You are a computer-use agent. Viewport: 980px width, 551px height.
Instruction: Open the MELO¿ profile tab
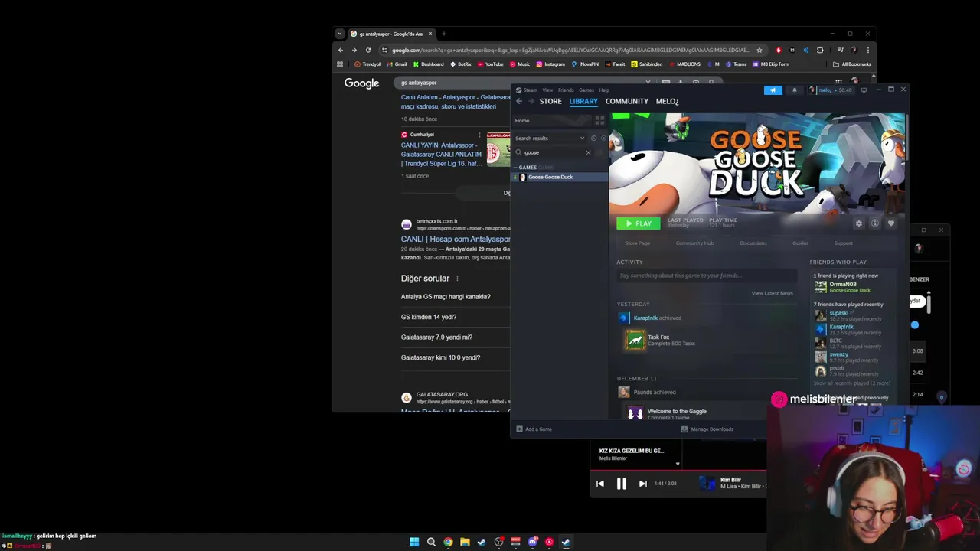[x=667, y=101]
